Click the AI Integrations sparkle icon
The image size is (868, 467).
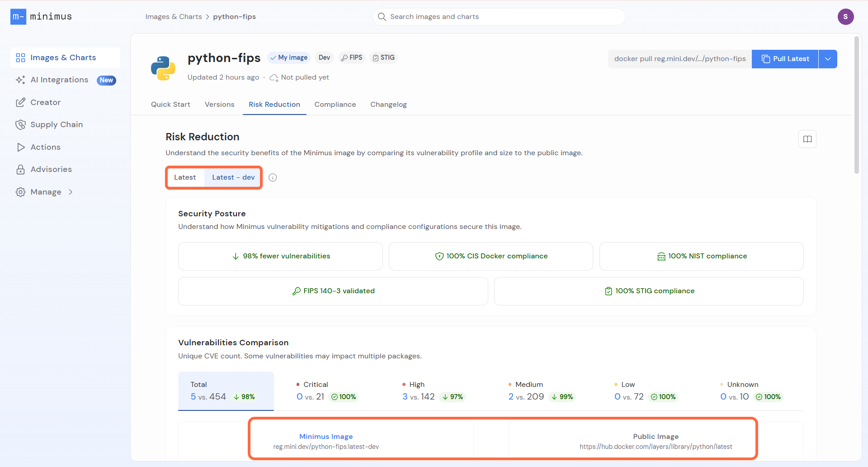20,80
